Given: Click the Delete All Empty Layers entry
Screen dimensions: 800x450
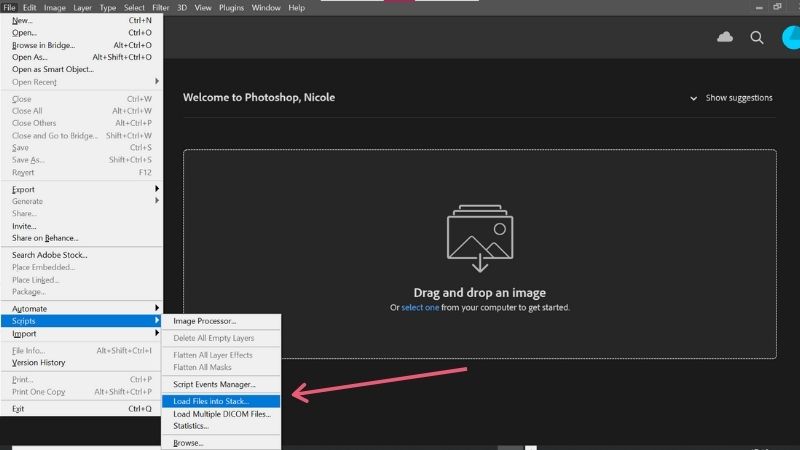Looking at the screenshot, I should pyautogui.click(x=221, y=338).
